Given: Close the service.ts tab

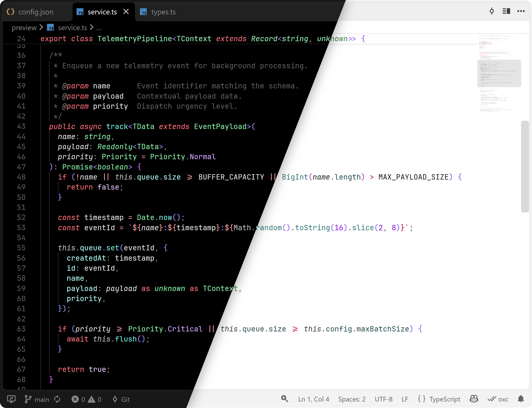Looking at the screenshot, I should [126, 12].
